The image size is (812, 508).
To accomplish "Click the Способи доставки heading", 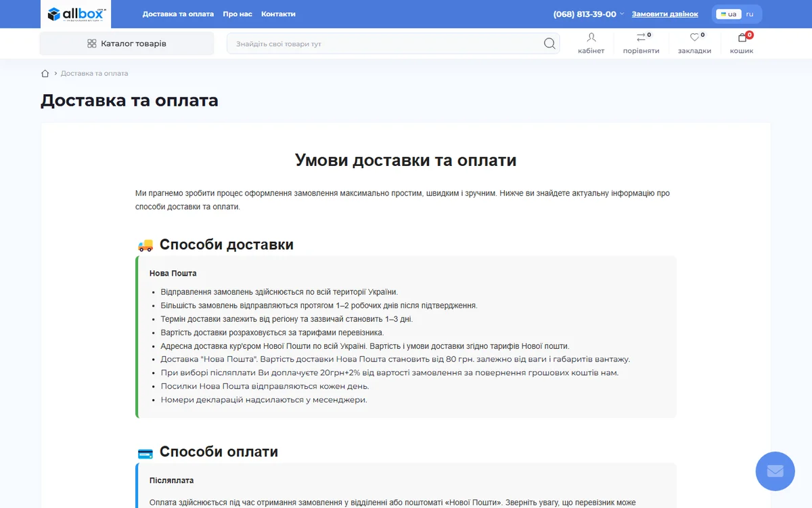I will [x=227, y=245].
